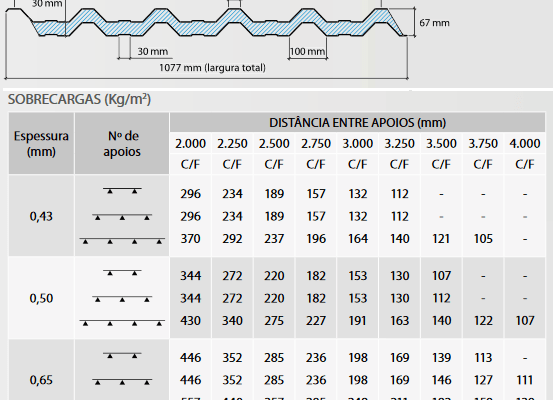Click the Espessura (mm) column header
553x400 pixels.
point(41,144)
